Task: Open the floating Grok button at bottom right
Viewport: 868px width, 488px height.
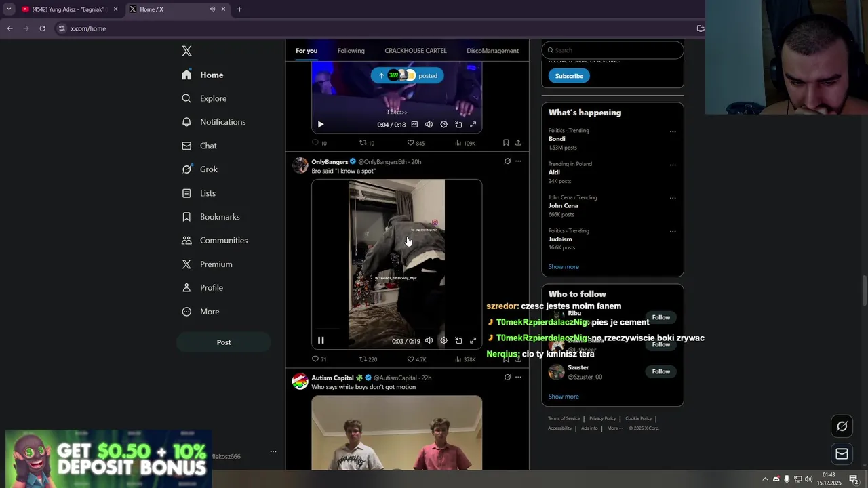Action: (842, 426)
